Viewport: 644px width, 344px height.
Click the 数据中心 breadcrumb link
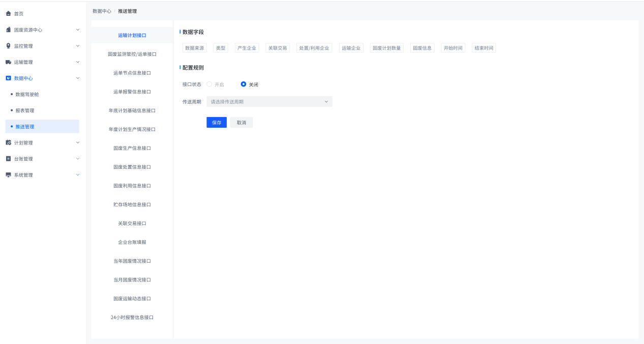tap(102, 11)
